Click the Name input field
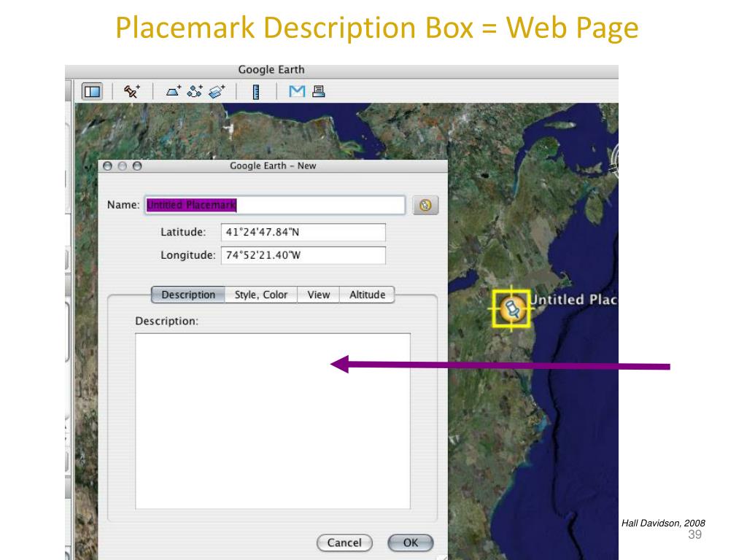This screenshot has height=560, width=747. (275, 205)
